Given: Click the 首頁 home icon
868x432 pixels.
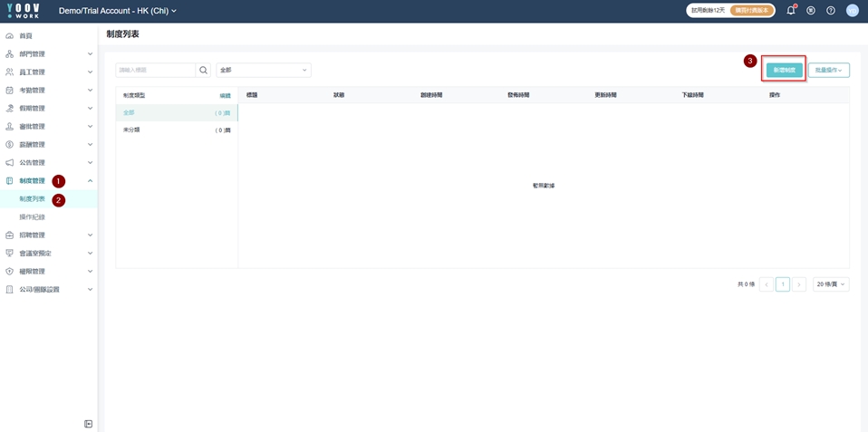Looking at the screenshot, I should (x=10, y=36).
